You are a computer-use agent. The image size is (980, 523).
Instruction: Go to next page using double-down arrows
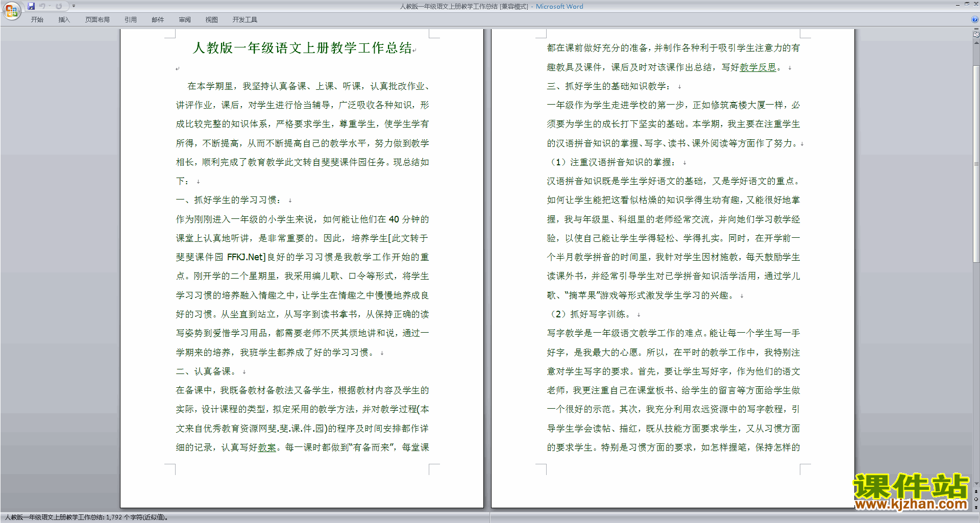pos(976,507)
